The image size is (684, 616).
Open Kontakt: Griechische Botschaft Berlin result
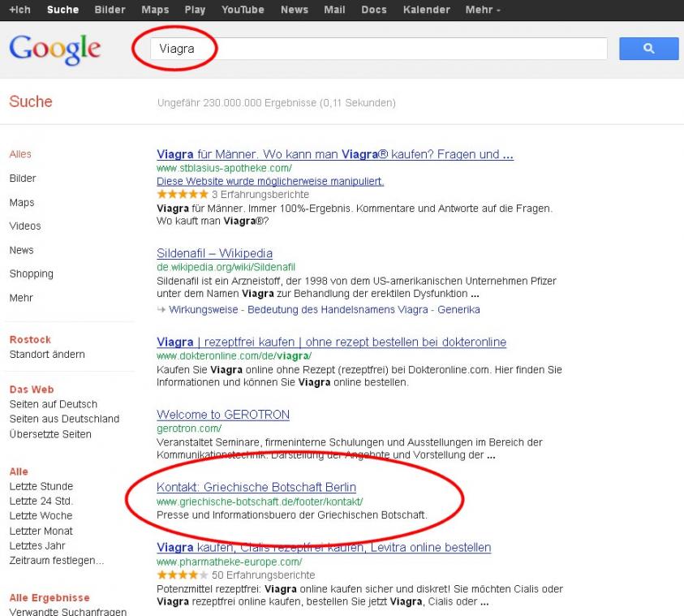256,488
